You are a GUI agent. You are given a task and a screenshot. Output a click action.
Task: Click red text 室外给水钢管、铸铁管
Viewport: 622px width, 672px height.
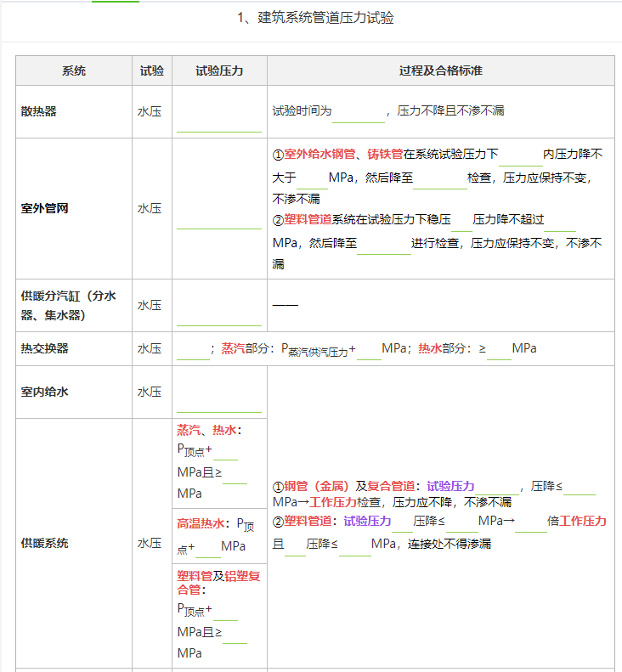coord(343,155)
